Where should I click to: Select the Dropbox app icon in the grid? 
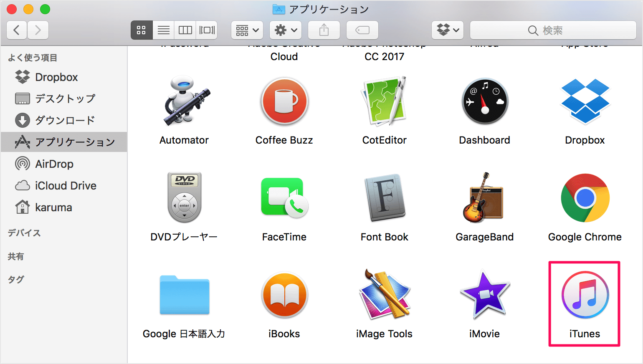click(585, 101)
